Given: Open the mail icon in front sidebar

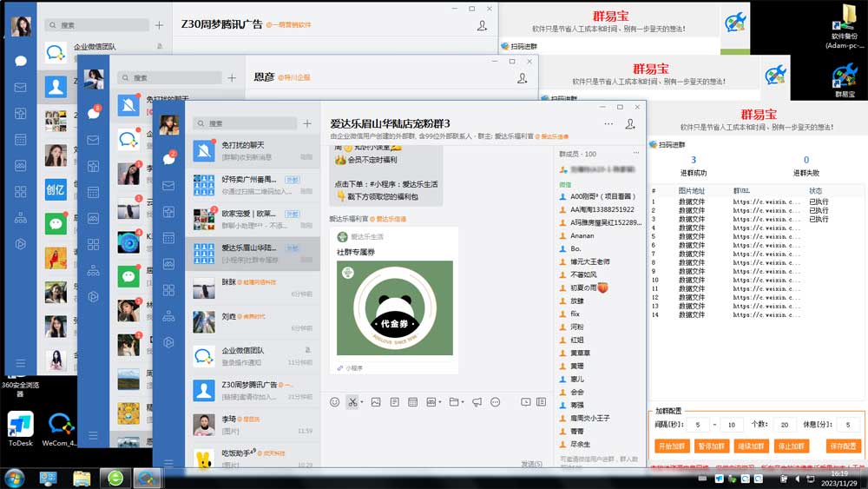Looking at the screenshot, I should (x=168, y=186).
